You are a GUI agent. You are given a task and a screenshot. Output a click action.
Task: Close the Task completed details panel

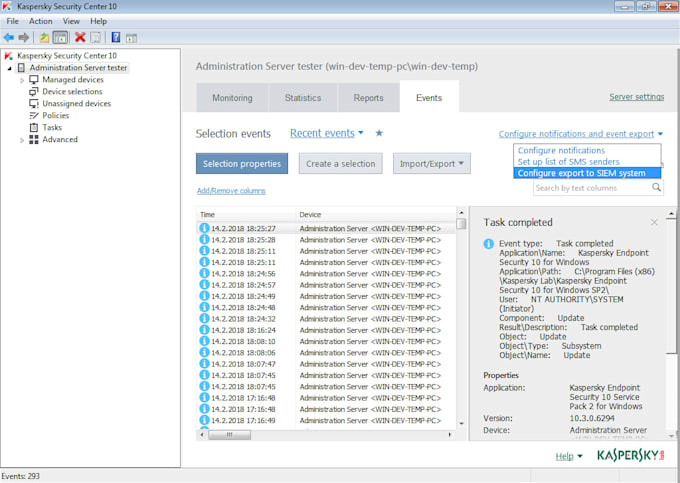(x=654, y=222)
